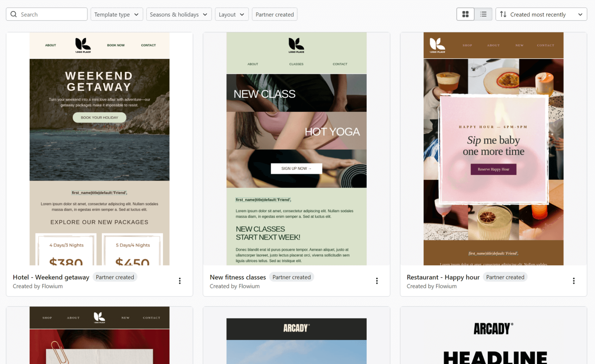Open options menu for Restaurant - Happy hour
This screenshot has height=364, width=595.
574,281
